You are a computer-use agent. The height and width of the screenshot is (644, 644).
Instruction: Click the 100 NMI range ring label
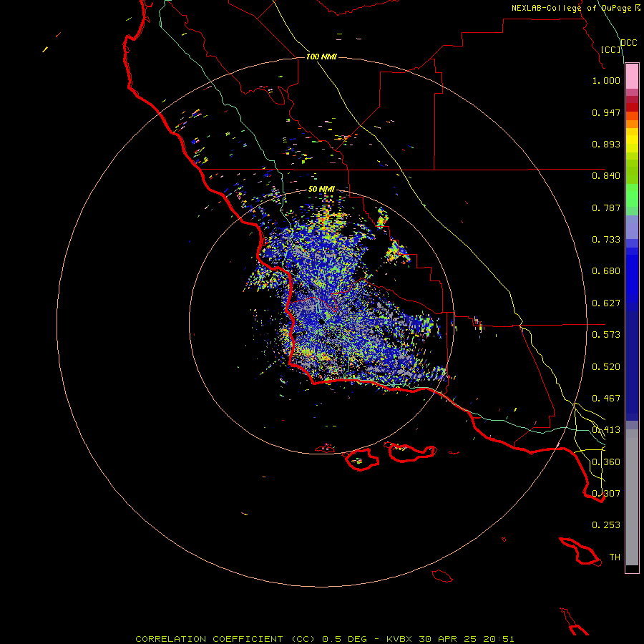coord(321,57)
